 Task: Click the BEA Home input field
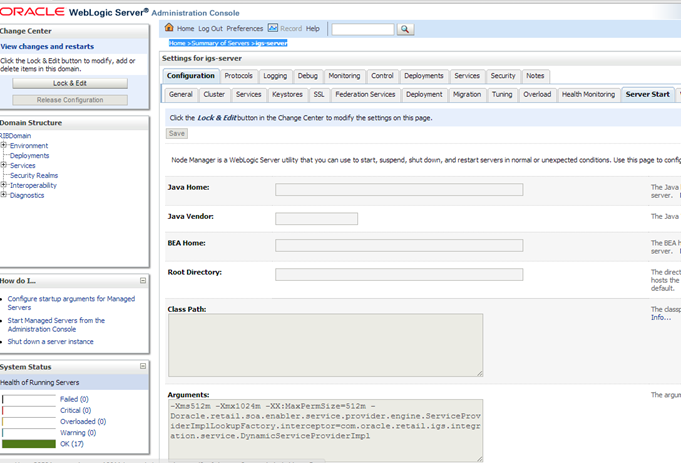point(399,245)
